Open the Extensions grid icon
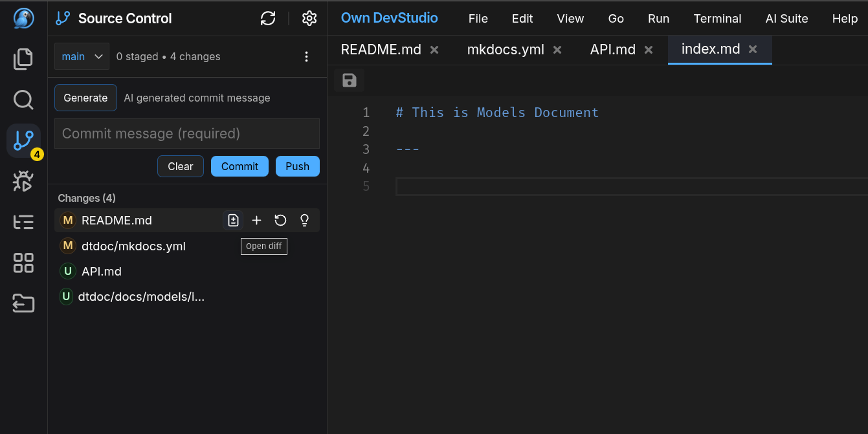This screenshot has height=434, width=868. (23, 263)
